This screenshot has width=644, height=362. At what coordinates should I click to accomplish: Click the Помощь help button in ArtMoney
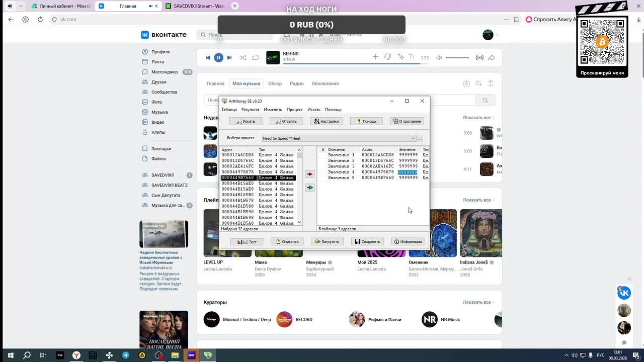366,121
